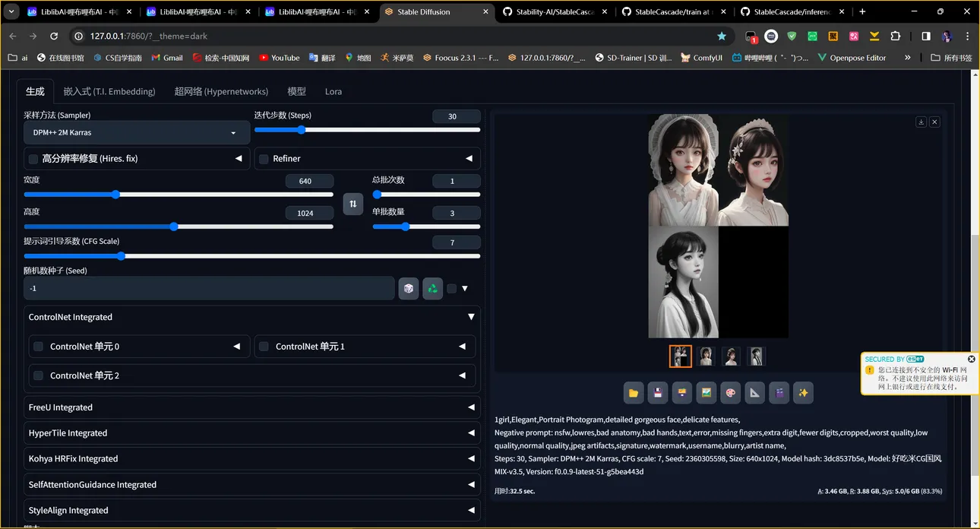Download the gallery image via download icon

click(921, 122)
